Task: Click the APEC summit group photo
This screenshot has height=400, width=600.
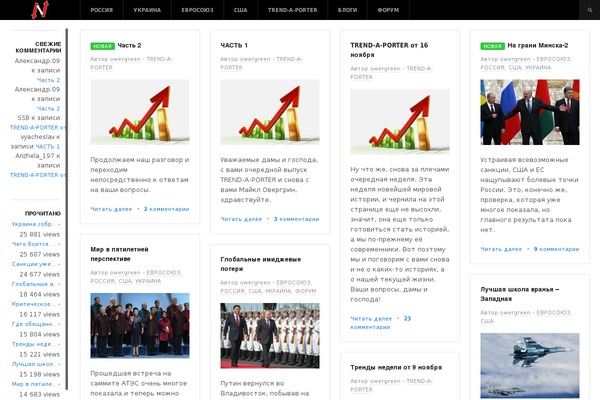Action: 140,326
